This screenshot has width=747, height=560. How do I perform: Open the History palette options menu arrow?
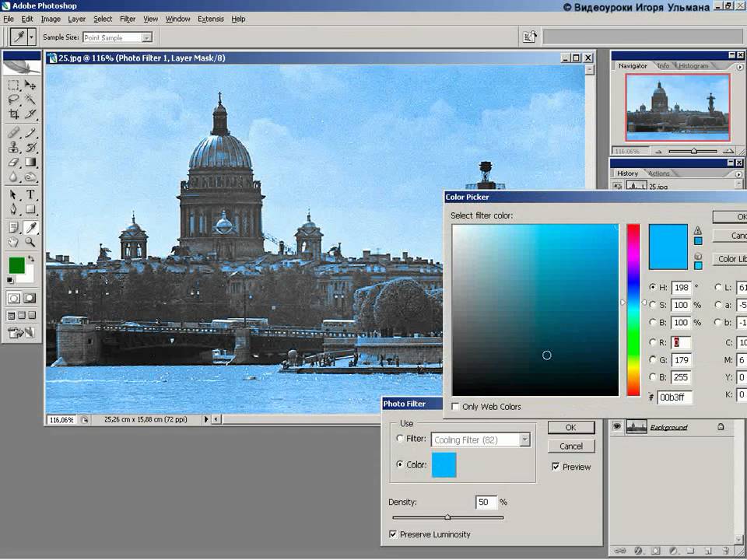tap(739, 174)
